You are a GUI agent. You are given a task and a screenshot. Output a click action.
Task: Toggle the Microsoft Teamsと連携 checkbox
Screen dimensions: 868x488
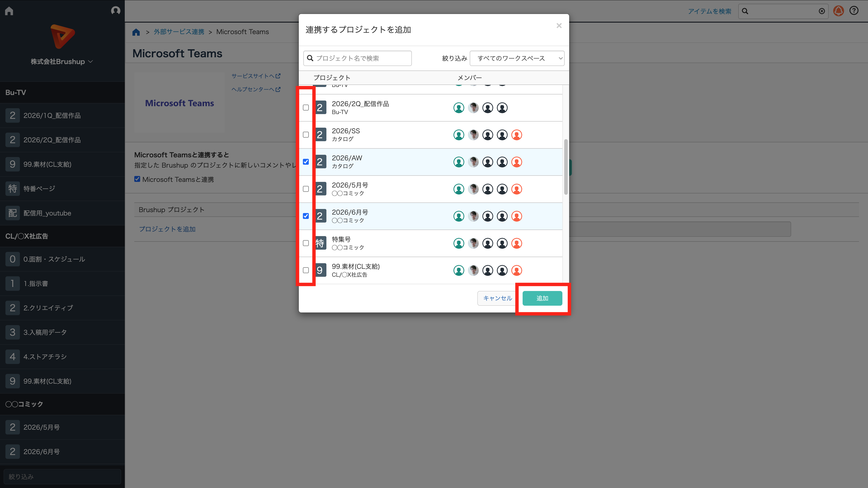(x=137, y=179)
